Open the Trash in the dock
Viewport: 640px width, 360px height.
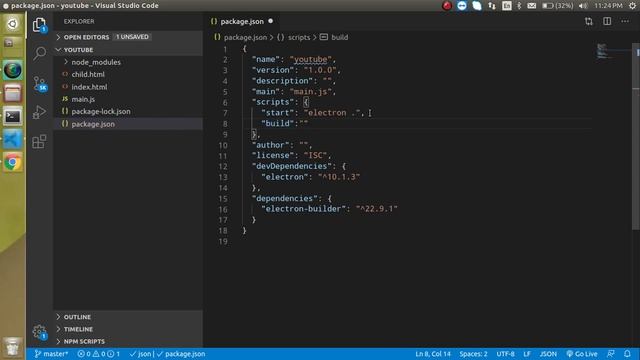[13, 348]
